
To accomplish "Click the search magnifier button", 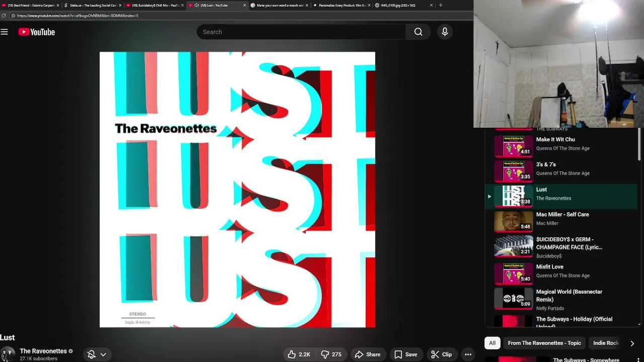I will 418,32.
